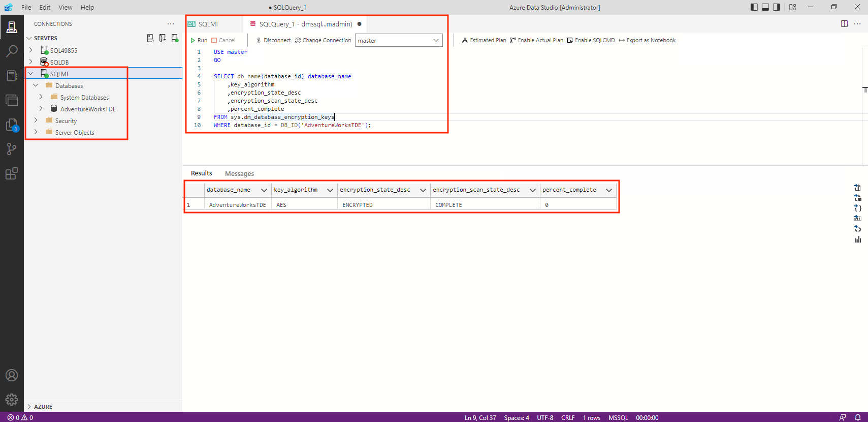Expand the SQLDB server node
This screenshot has width=868, height=422.
tap(30, 62)
